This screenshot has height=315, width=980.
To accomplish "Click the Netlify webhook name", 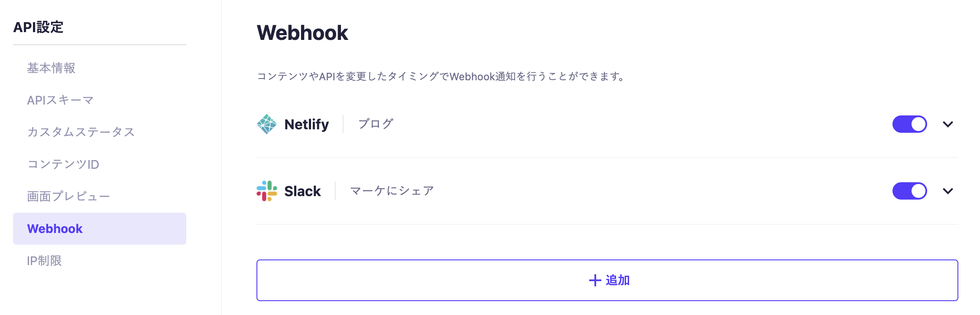I will [x=306, y=125].
